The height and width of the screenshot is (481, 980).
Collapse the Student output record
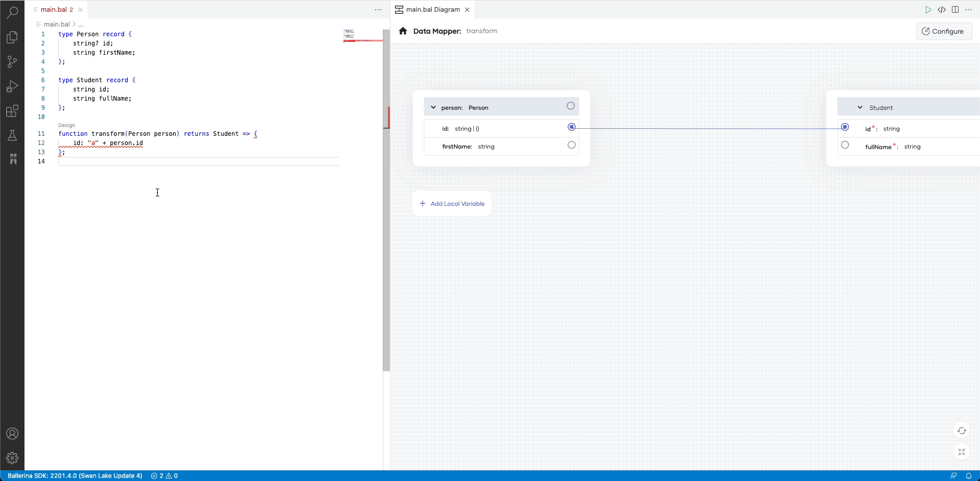click(860, 107)
